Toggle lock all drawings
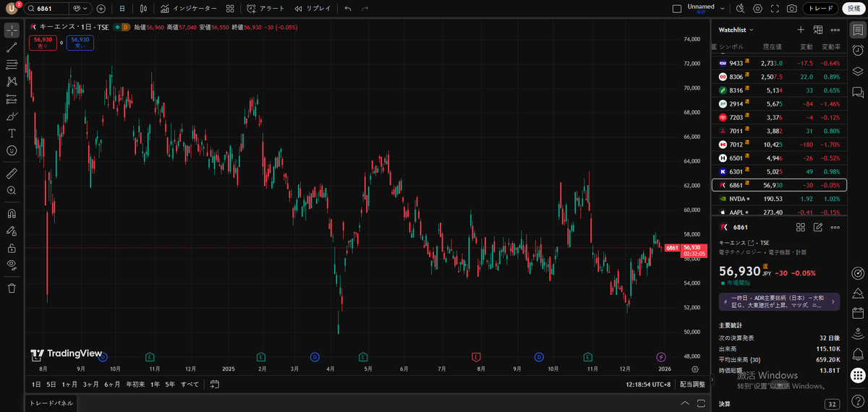 [x=12, y=248]
